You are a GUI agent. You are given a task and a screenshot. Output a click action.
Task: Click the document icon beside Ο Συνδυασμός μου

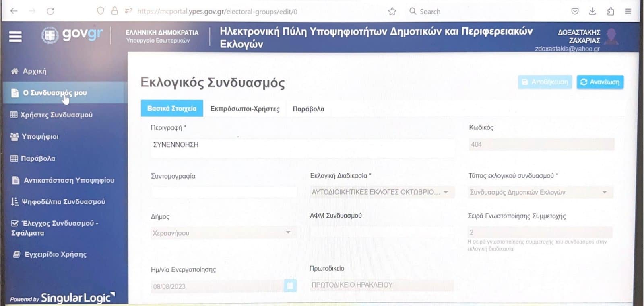click(15, 93)
